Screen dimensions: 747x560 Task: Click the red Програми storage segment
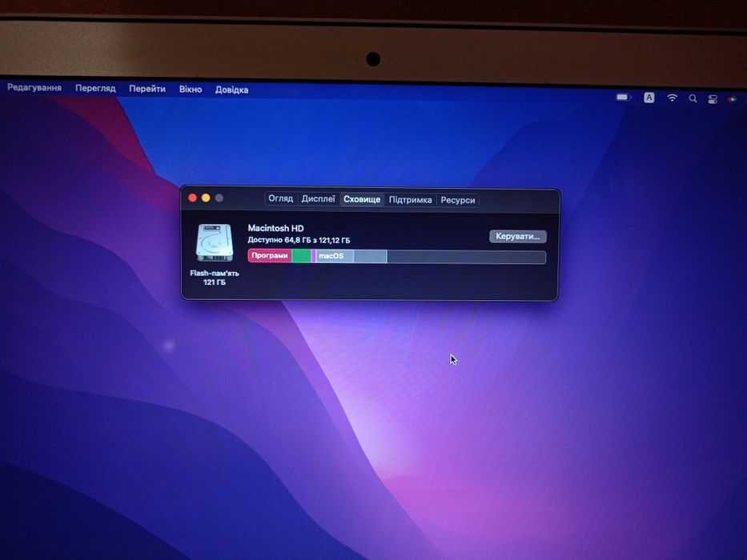(x=270, y=256)
